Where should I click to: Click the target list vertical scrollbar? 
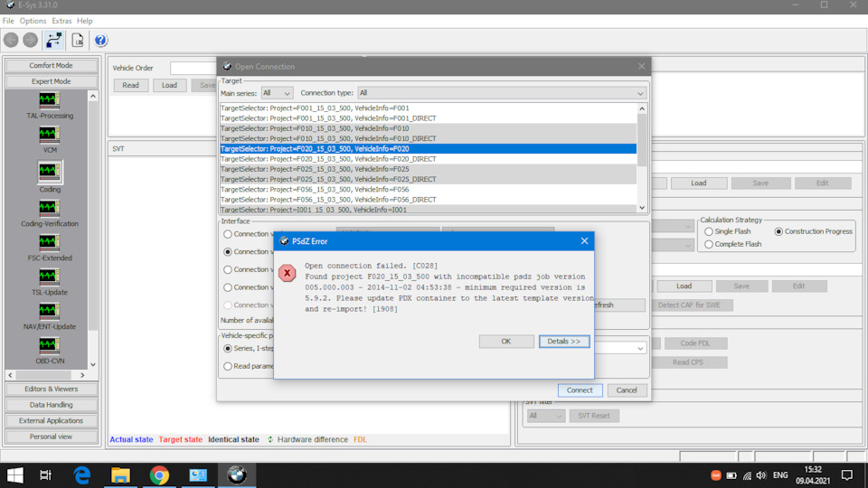pos(642,158)
